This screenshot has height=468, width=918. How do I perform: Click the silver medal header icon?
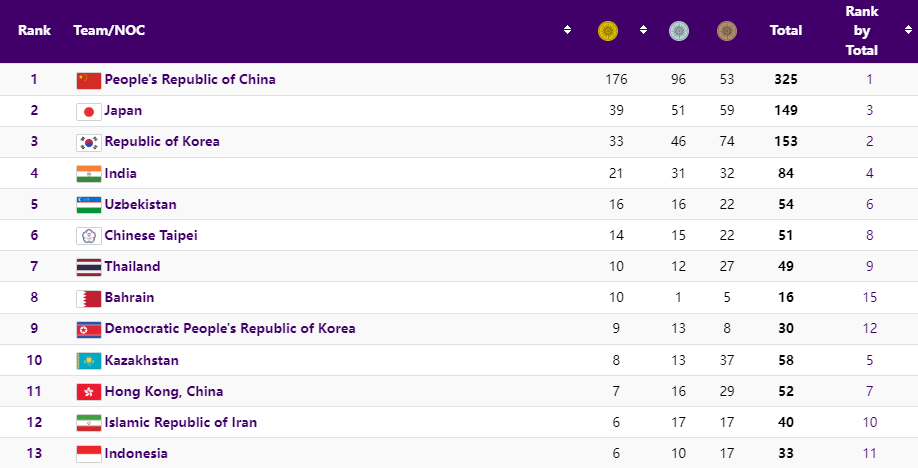pyautogui.click(x=679, y=30)
